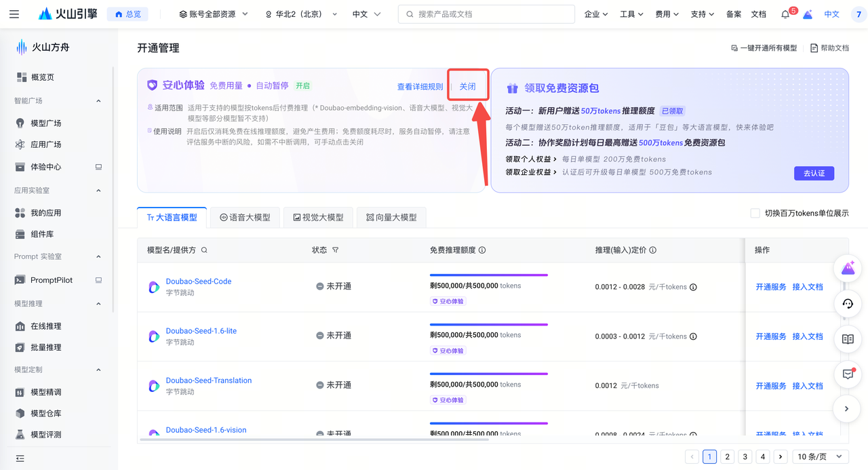
Task: Click 一键开通所有模型
Action: [764, 48]
